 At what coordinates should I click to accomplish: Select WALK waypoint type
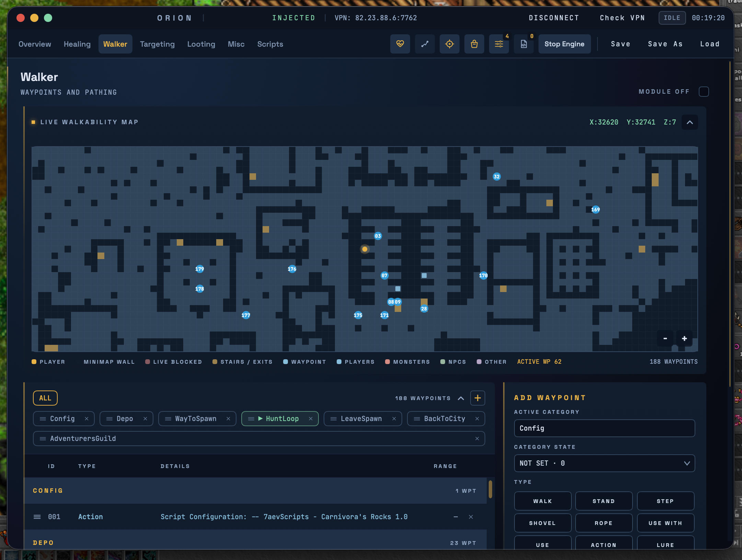pos(543,501)
